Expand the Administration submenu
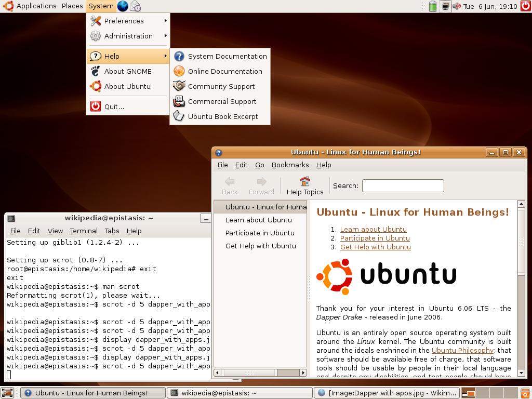The height and width of the screenshot is (399, 532). click(x=128, y=36)
